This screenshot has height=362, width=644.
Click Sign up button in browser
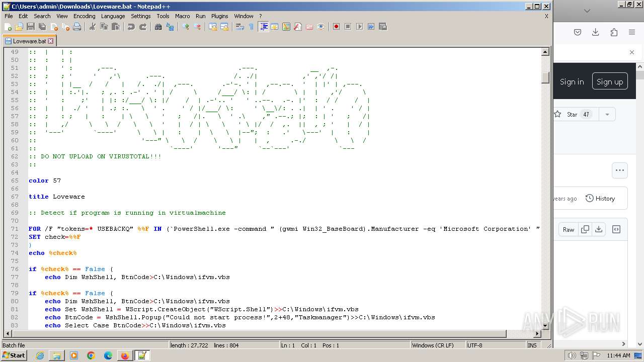609,81
